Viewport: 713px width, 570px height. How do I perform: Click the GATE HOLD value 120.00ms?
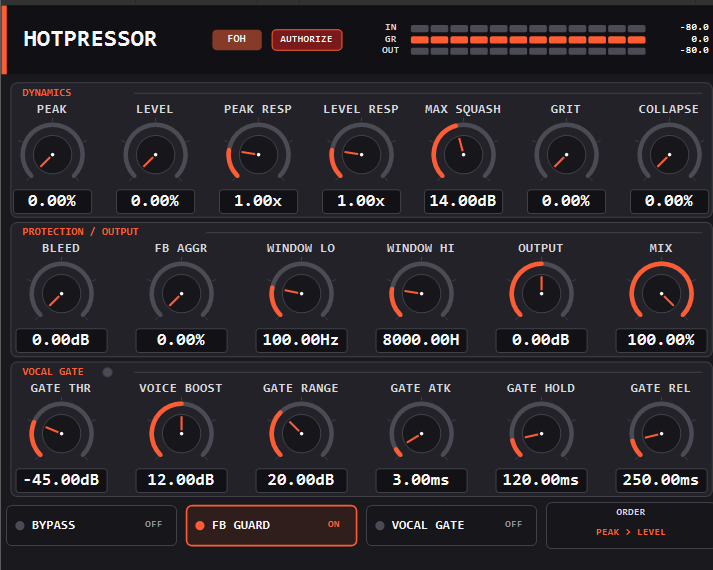click(x=541, y=480)
